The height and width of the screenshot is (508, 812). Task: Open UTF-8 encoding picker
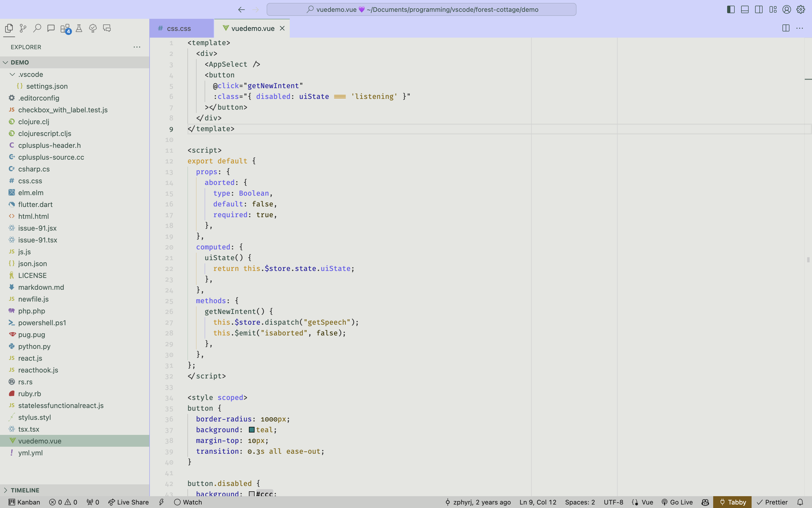(613, 502)
